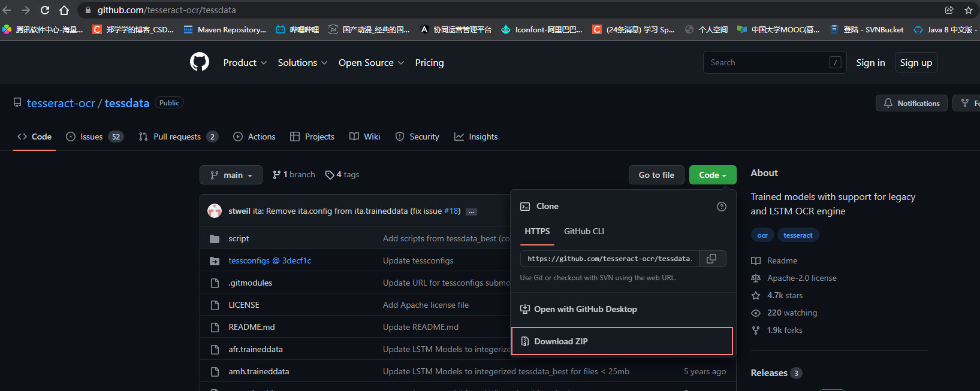The height and width of the screenshot is (391, 980).
Task: Open the 登陆 - SVNBucket bookmark
Action: [867, 29]
